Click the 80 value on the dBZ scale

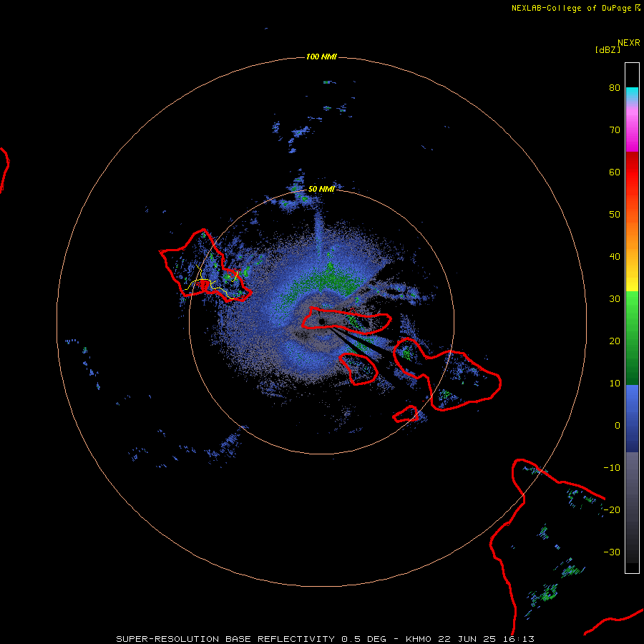pos(615,87)
